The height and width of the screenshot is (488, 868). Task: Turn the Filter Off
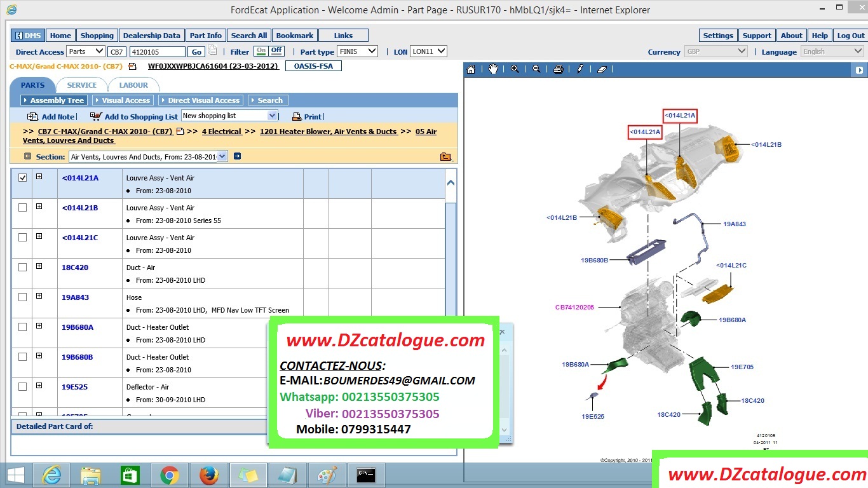point(276,51)
